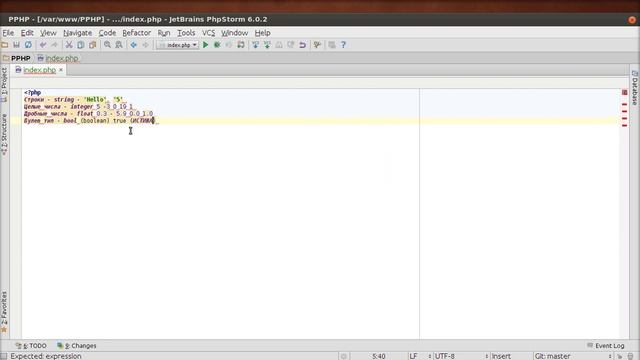The image size is (640, 360).
Task: Click the Paste toolbar icon
Action: pyautogui.click(x=93, y=45)
